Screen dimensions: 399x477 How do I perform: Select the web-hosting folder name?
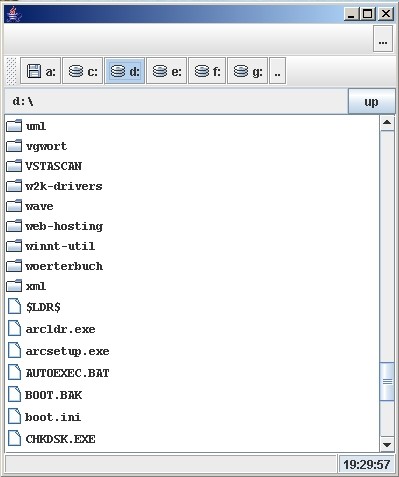[64, 226]
